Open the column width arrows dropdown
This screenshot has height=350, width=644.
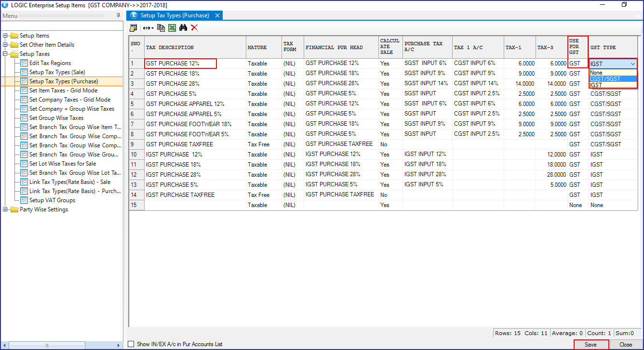pyautogui.click(x=148, y=28)
